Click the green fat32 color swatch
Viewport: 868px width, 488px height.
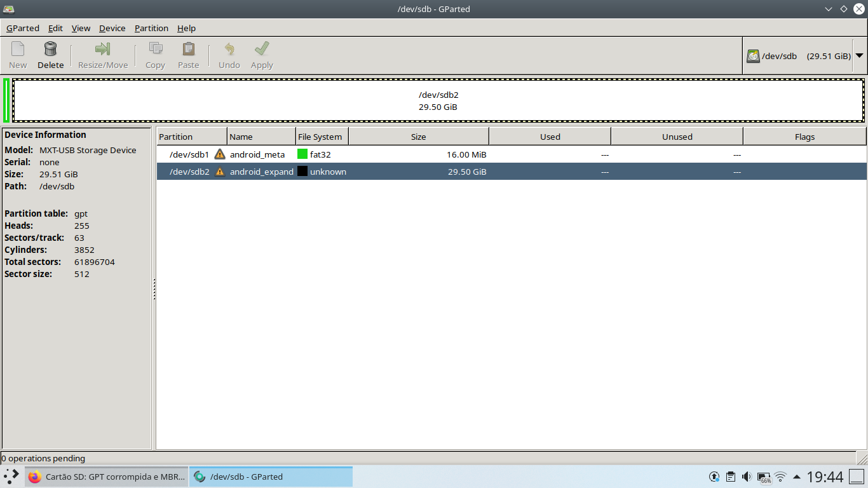[302, 154]
